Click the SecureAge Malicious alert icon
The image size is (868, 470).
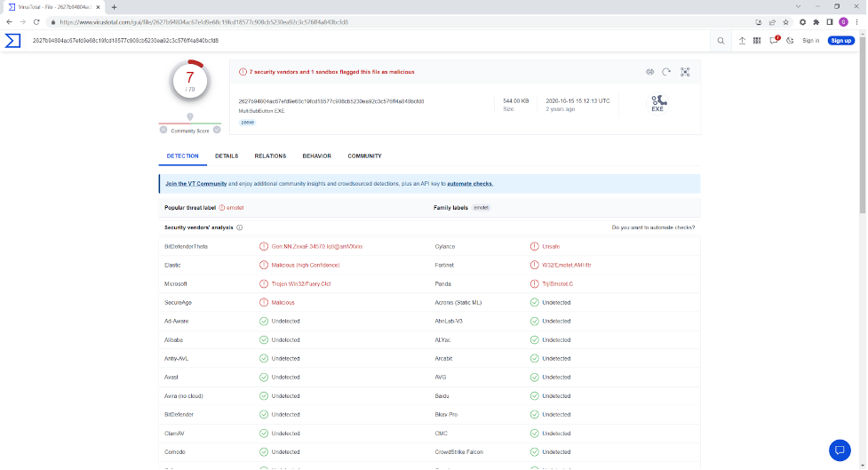pyautogui.click(x=264, y=303)
